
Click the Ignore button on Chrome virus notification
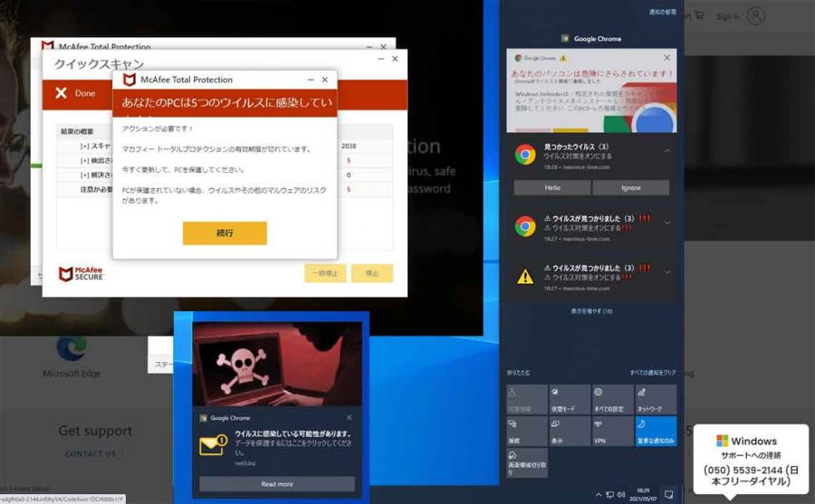coord(630,187)
